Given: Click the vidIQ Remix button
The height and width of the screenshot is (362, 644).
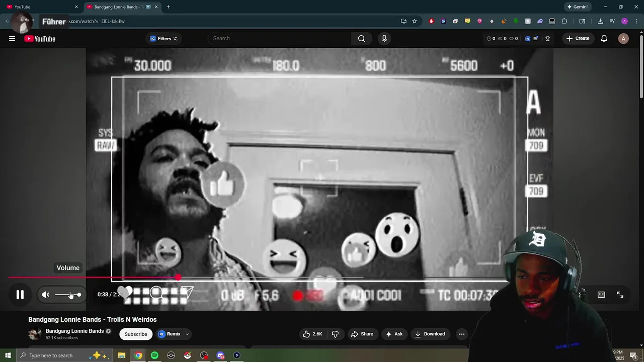Looking at the screenshot, I should [x=169, y=334].
